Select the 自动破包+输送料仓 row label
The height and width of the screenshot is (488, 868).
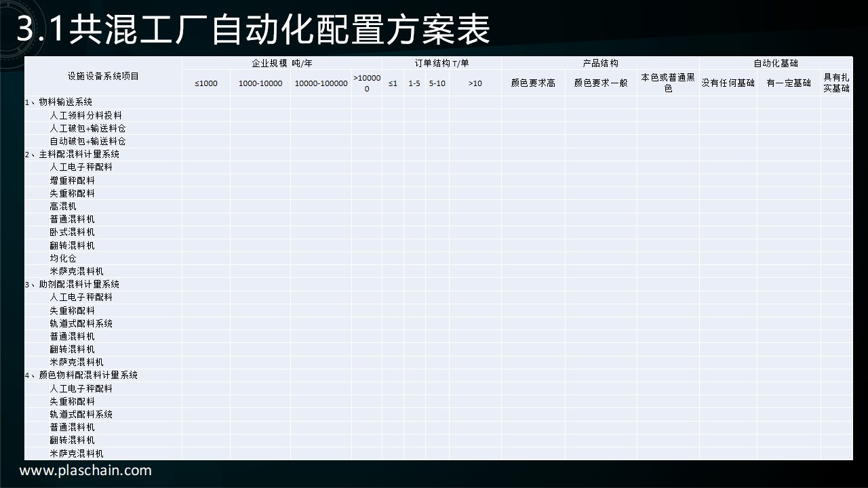pyautogui.click(x=87, y=141)
